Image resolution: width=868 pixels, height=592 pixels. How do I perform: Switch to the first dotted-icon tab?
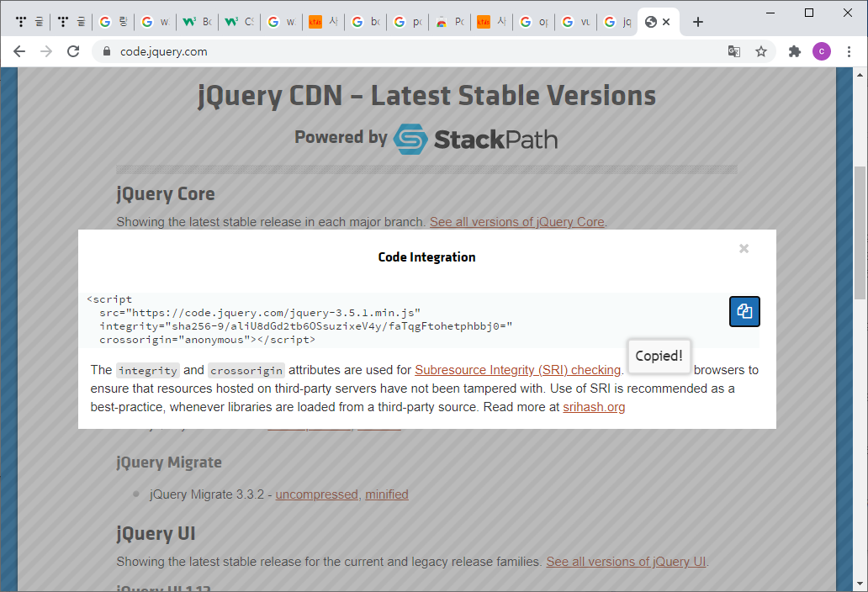29,22
